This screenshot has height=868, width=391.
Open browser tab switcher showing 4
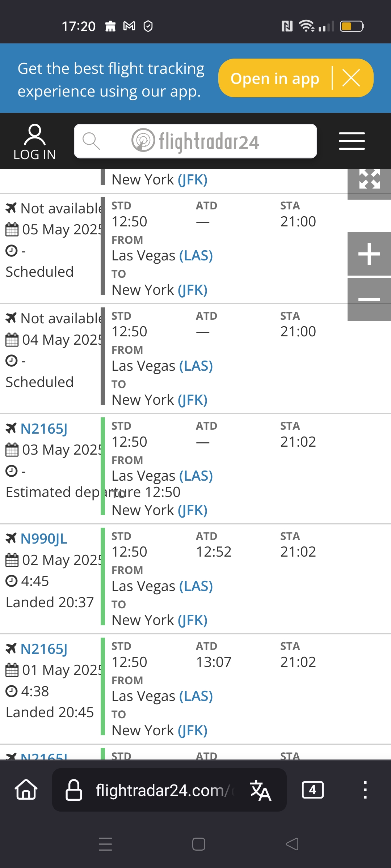[x=312, y=790]
